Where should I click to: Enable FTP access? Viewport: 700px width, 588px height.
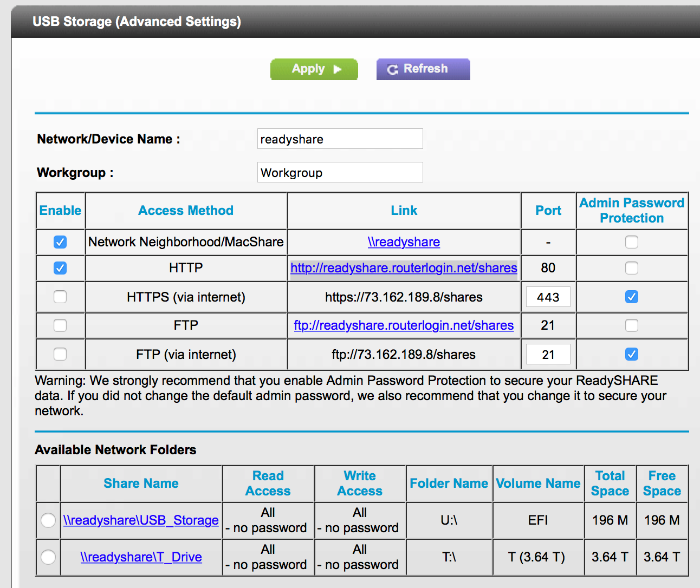point(60,325)
